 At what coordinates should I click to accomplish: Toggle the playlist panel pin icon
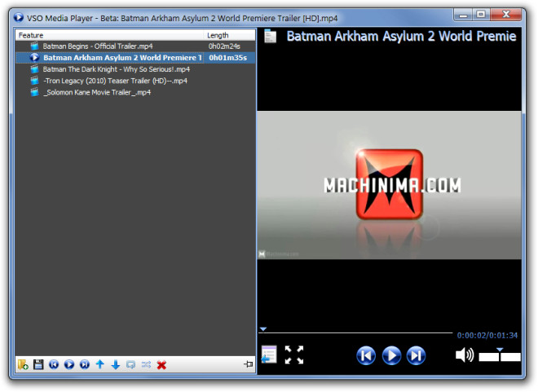coord(249,363)
